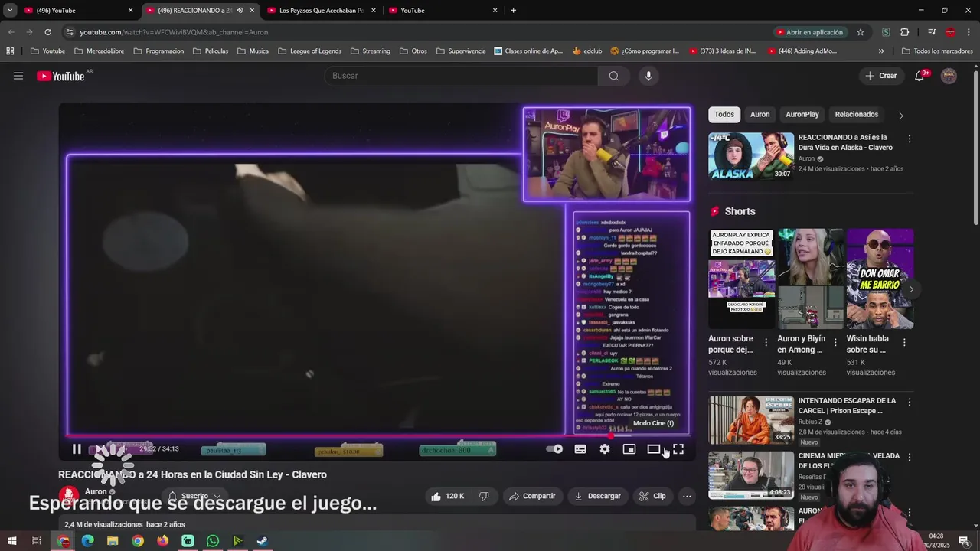Open options for 'Auron y Biyín' short

(x=835, y=343)
